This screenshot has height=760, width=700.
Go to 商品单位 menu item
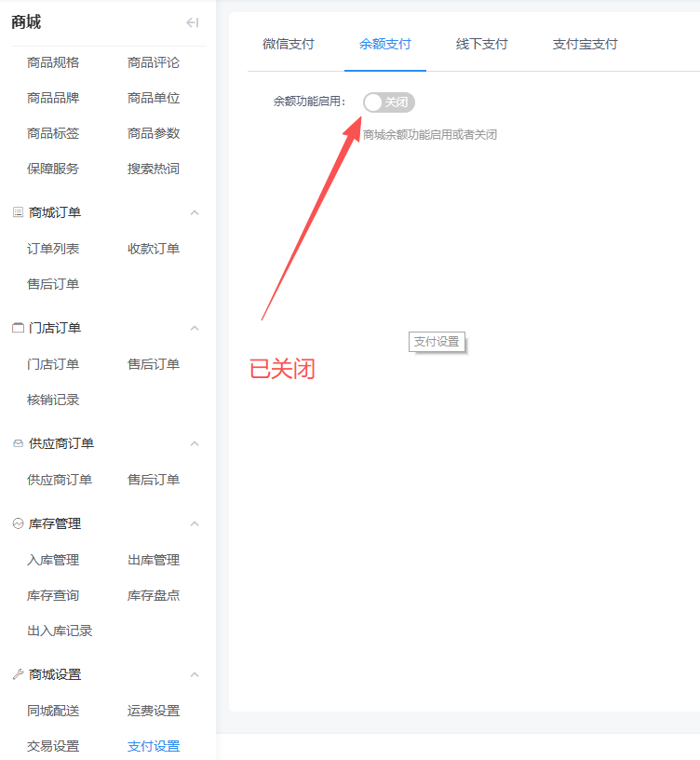click(154, 98)
